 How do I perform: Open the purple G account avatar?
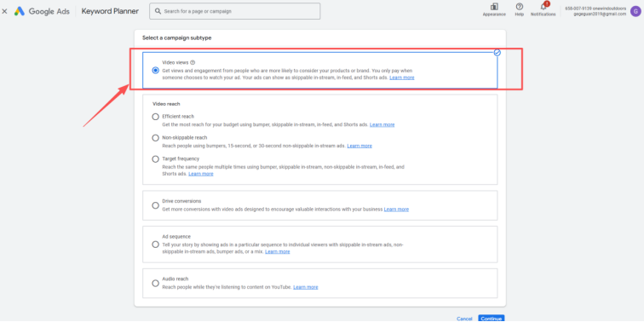635,11
